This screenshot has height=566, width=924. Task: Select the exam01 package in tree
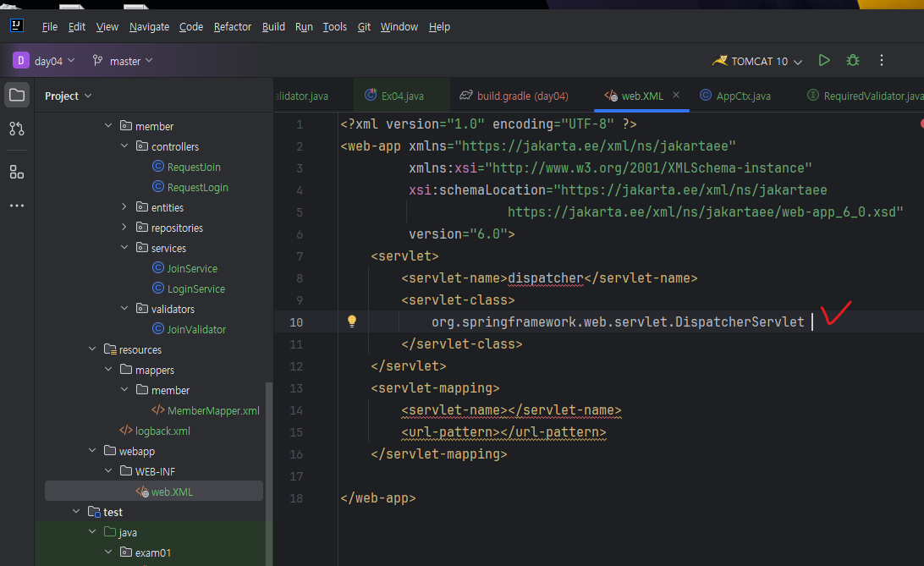click(152, 552)
